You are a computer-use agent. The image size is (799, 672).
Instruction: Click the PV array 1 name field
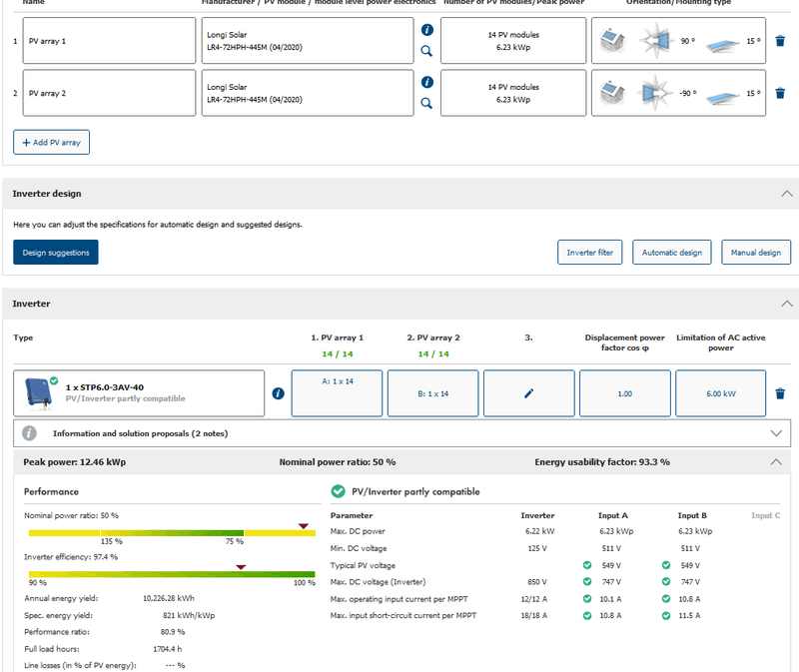[x=107, y=41]
